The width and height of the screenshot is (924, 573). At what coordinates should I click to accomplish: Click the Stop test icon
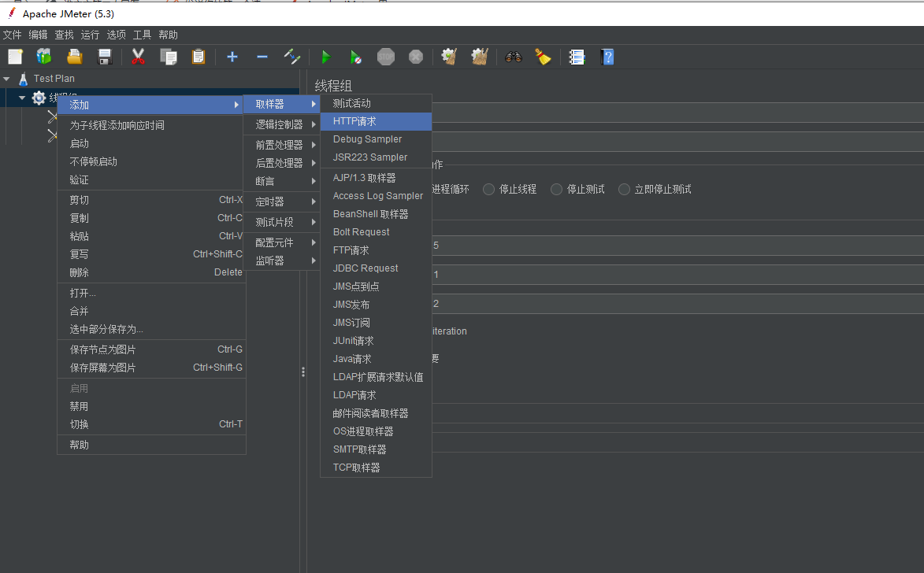point(386,57)
